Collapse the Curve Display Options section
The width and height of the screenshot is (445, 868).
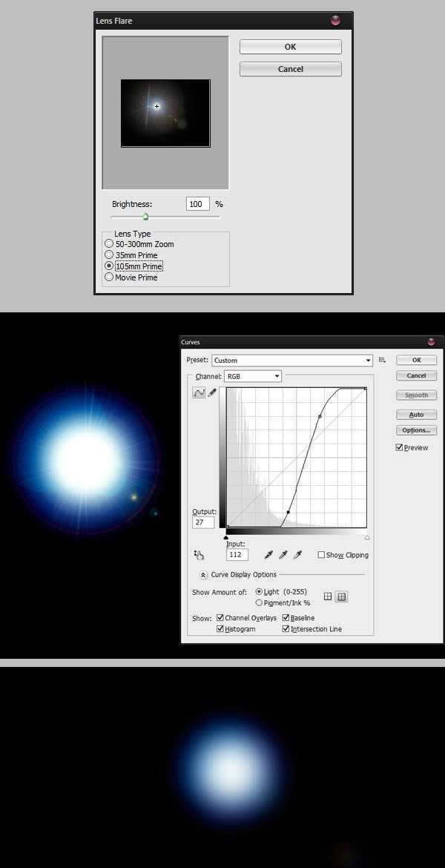click(x=203, y=575)
